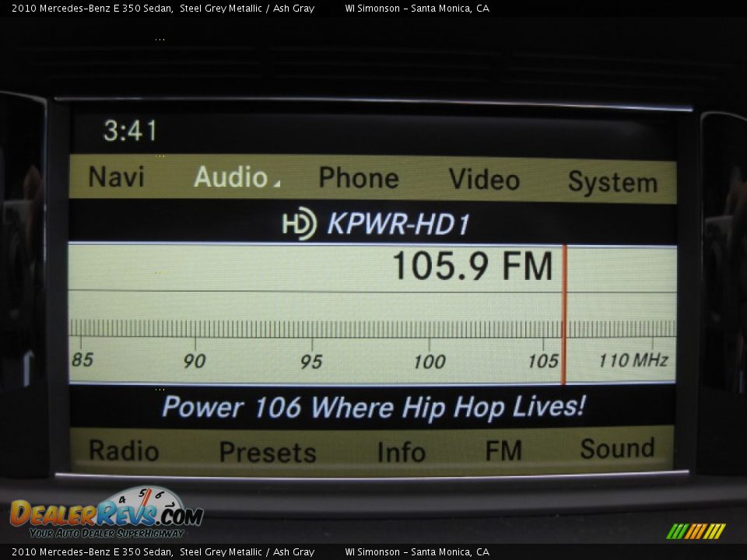The image size is (747, 560).
Task: Click the colored stripes icon in the corner
Action: pos(696,531)
